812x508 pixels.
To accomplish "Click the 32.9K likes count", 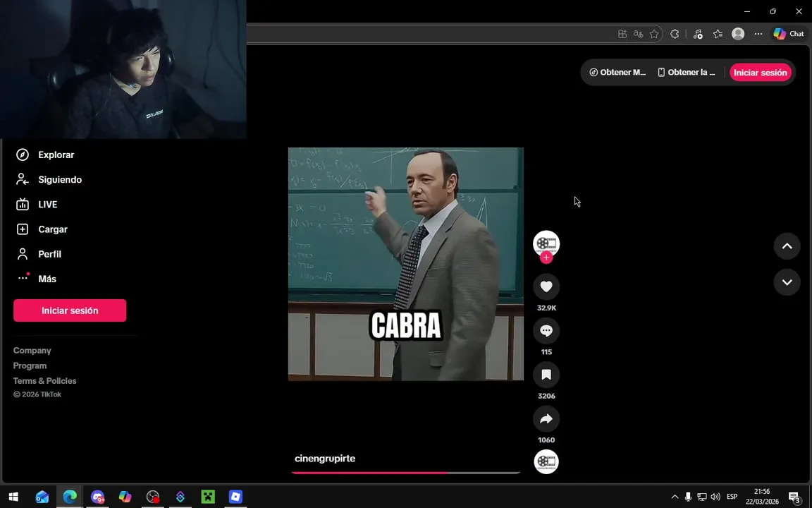I will pyautogui.click(x=546, y=308).
